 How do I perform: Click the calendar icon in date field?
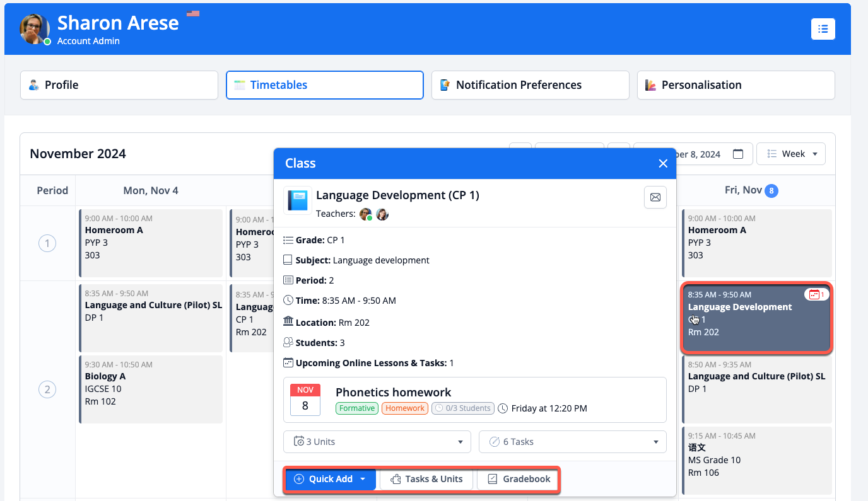[738, 154]
